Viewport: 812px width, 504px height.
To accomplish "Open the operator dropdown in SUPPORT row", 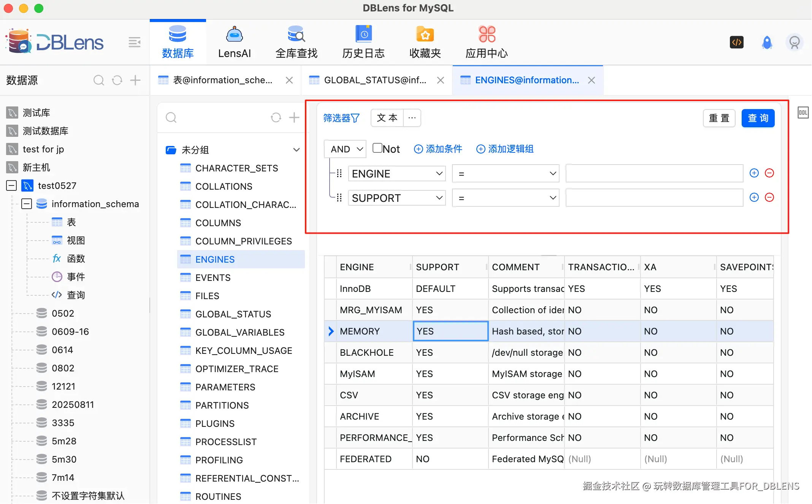I will [506, 198].
